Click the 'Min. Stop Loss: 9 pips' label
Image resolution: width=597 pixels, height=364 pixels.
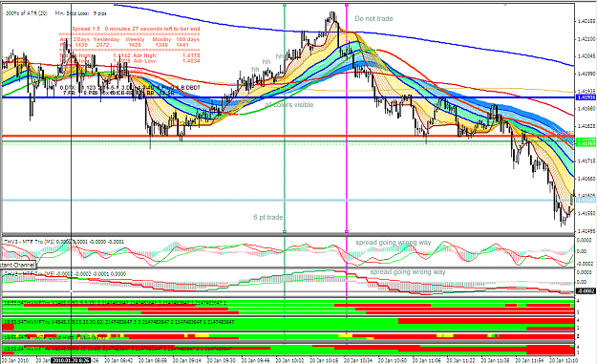[x=81, y=13]
